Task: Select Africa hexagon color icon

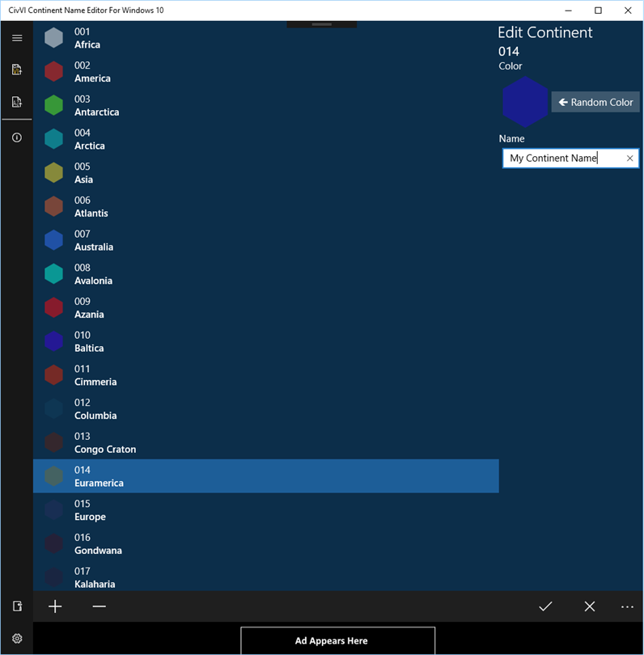Action: (x=54, y=38)
